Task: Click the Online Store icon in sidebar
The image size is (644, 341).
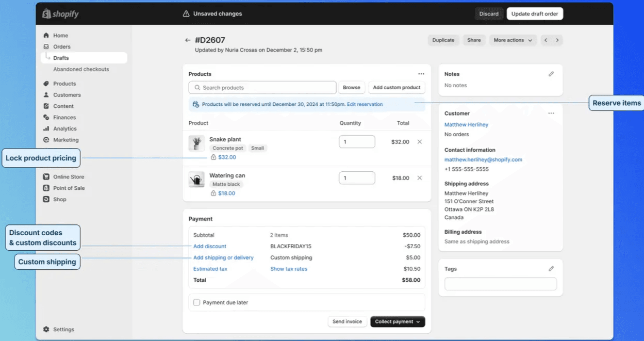Action: (x=46, y=177)
